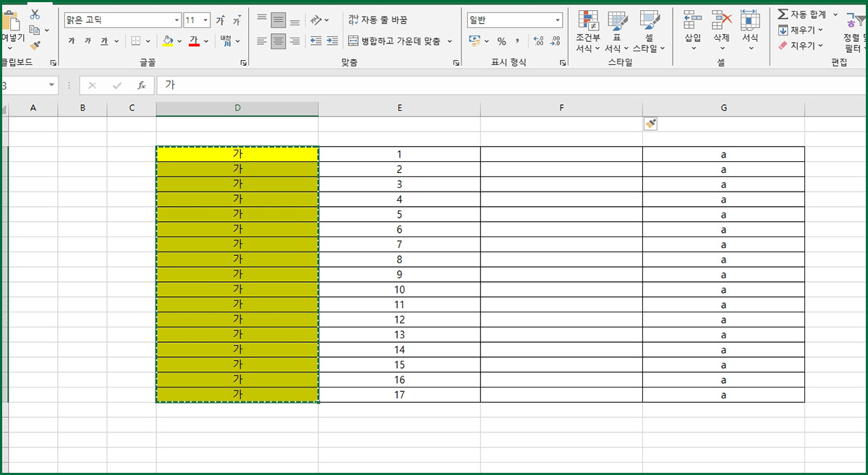
Task: Click the accounting number format icon
Action: 475,41
